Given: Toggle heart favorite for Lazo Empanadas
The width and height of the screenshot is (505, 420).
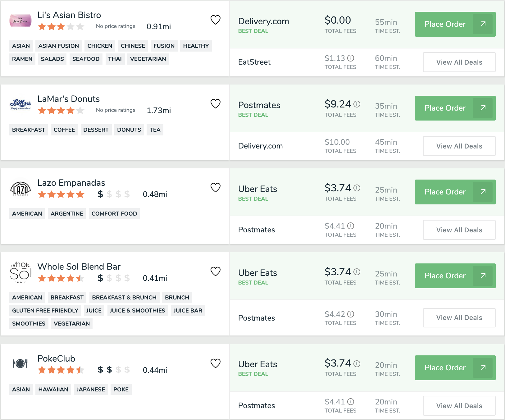Looking at the screenshot, I should click(216, 188).
